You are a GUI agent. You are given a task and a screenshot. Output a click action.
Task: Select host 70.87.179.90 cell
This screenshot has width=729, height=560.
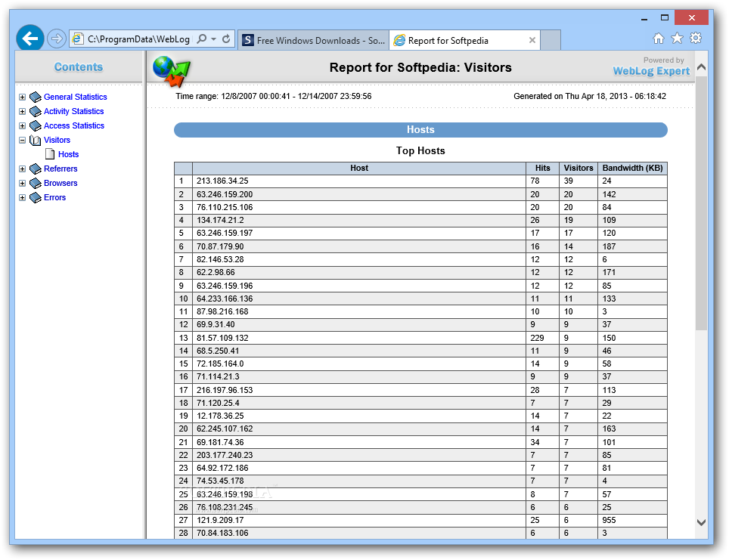point(359,246)
